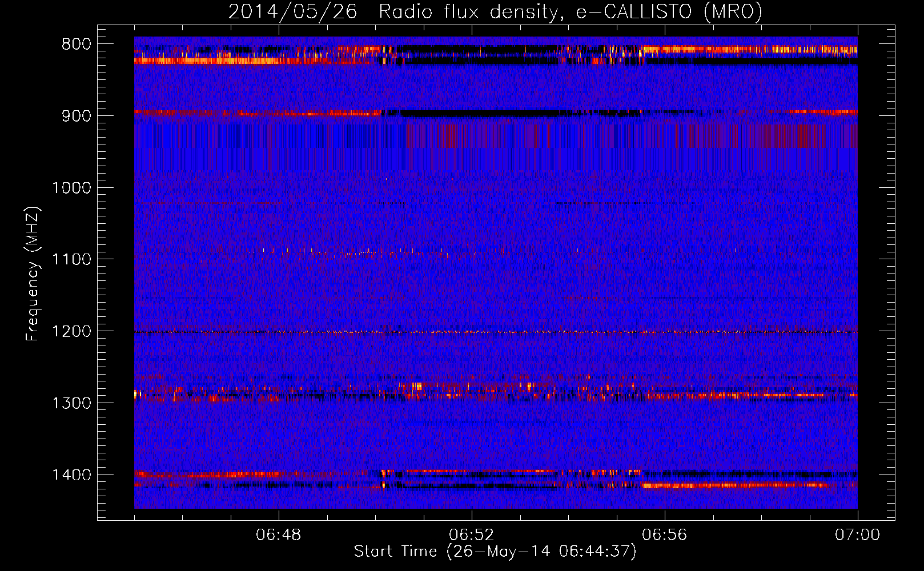Click the 800 frequency axis label
The height and width of the screenshot is (571, 924).
pos(77,45)
